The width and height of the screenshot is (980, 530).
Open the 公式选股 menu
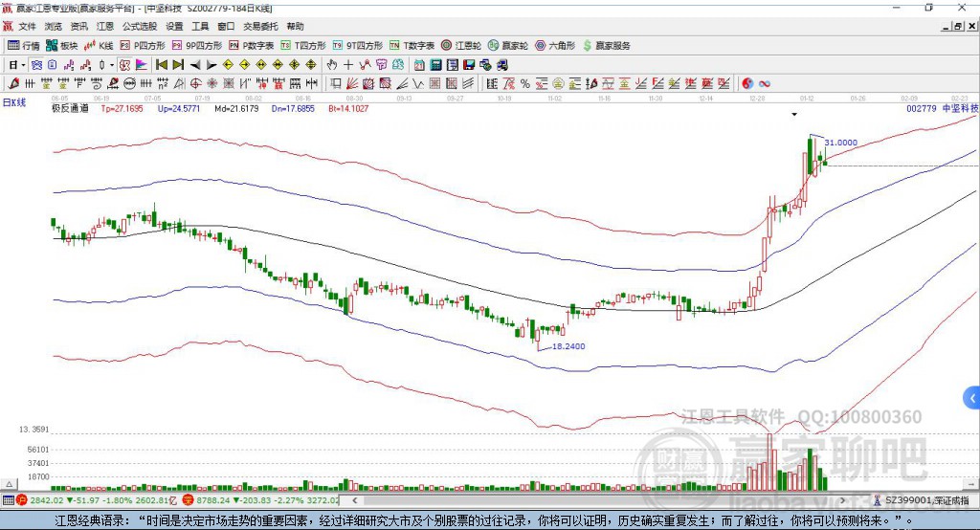click(140, 26)
